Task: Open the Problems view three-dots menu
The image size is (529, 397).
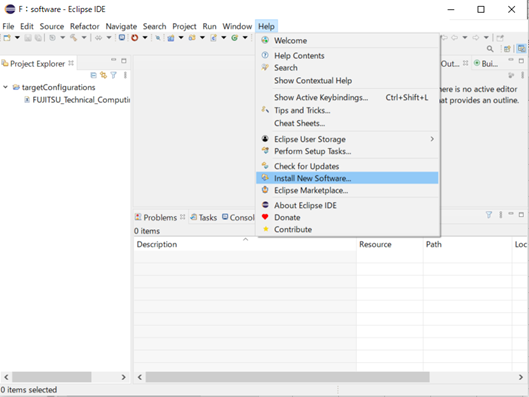Action: [501, 215]
